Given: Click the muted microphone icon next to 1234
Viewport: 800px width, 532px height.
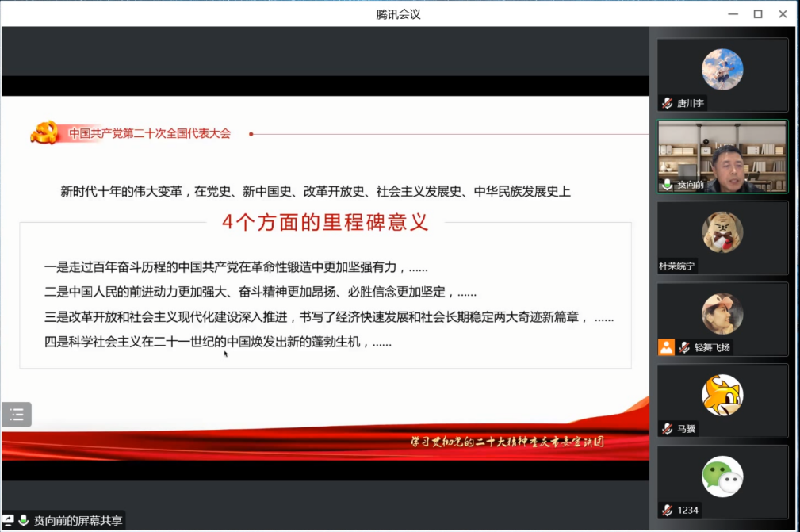Looking at the screenshot, I should (x=668, y=510).
